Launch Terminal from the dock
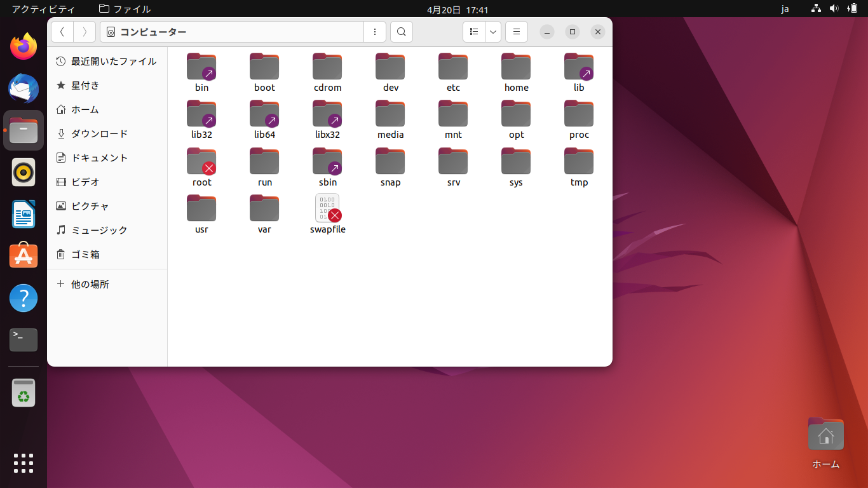868x488 pixels. coord(24,340)
